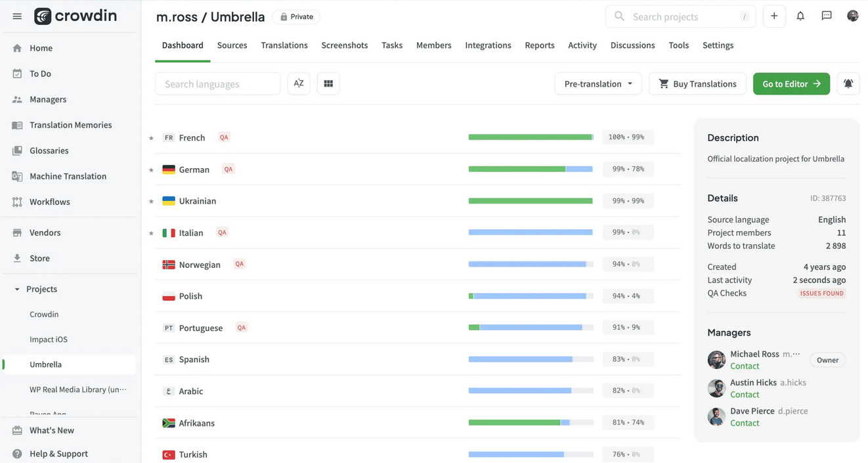Open the Impact iOS project
Image resolution: width=868 pixels, height=463 pixels.
(49, 340)
